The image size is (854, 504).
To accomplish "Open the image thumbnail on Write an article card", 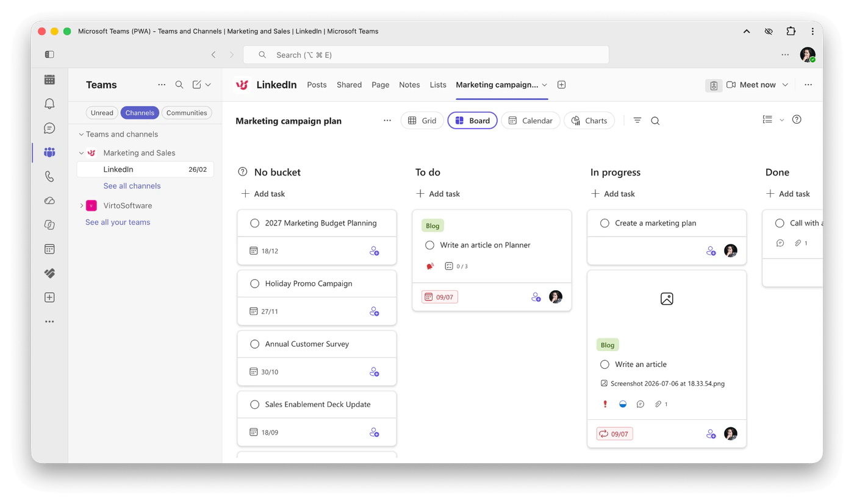I will (667, 299).
